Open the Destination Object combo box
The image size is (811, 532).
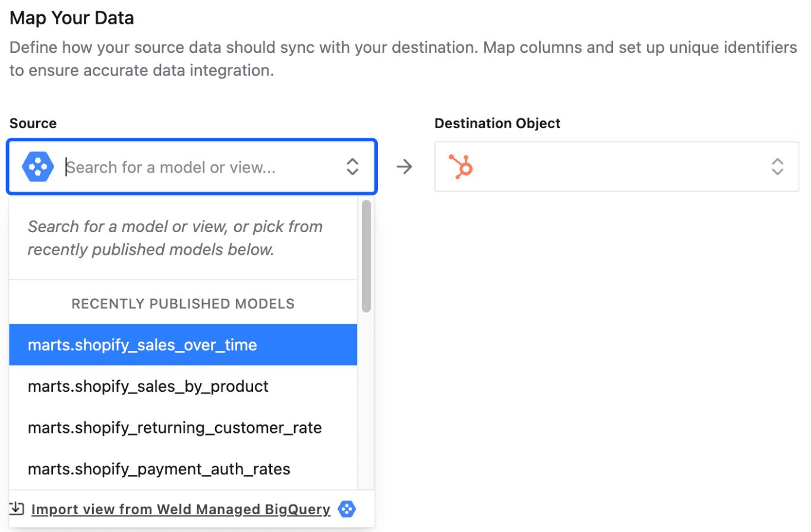[617, 167]
